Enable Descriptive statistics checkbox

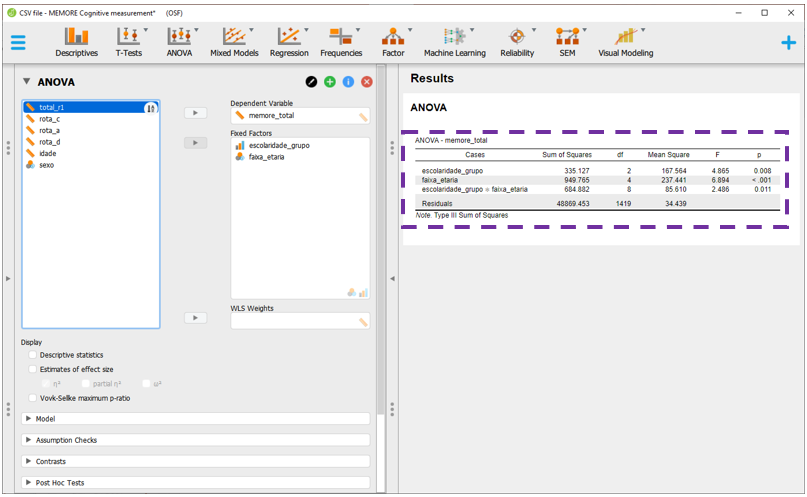click(33, 355)
